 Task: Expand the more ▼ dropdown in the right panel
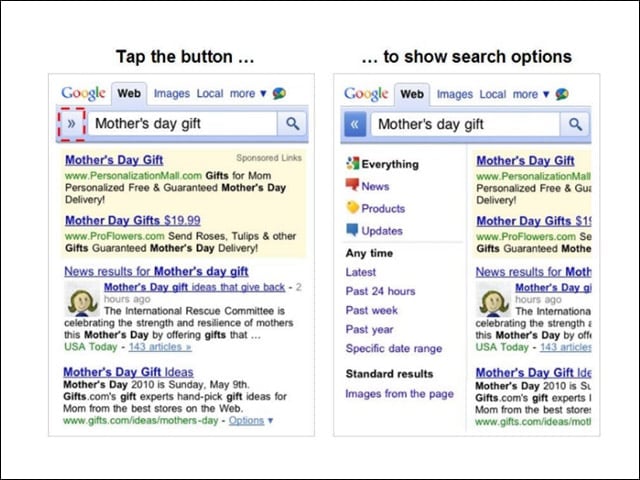[x=531, y=94]
